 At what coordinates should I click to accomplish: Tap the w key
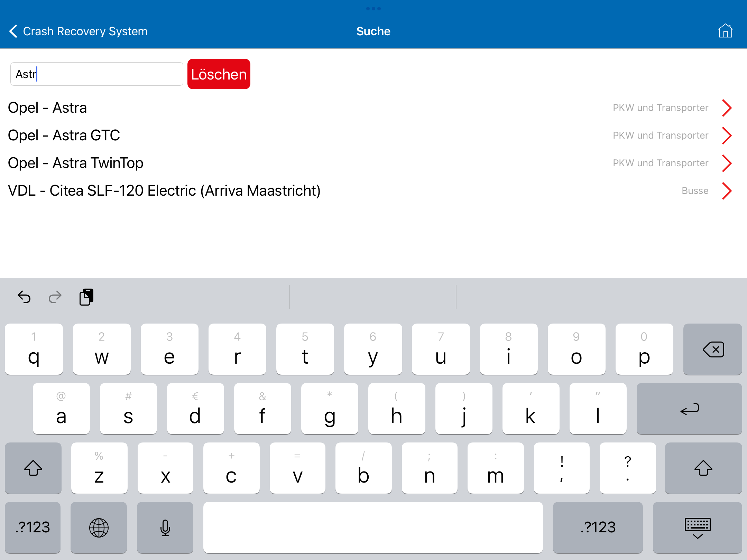(102, 349)
